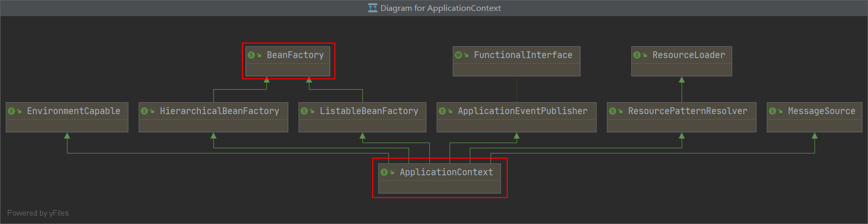Click the interface icon on the BeanFactory node

pyautogui.click(x=251, y=55)
